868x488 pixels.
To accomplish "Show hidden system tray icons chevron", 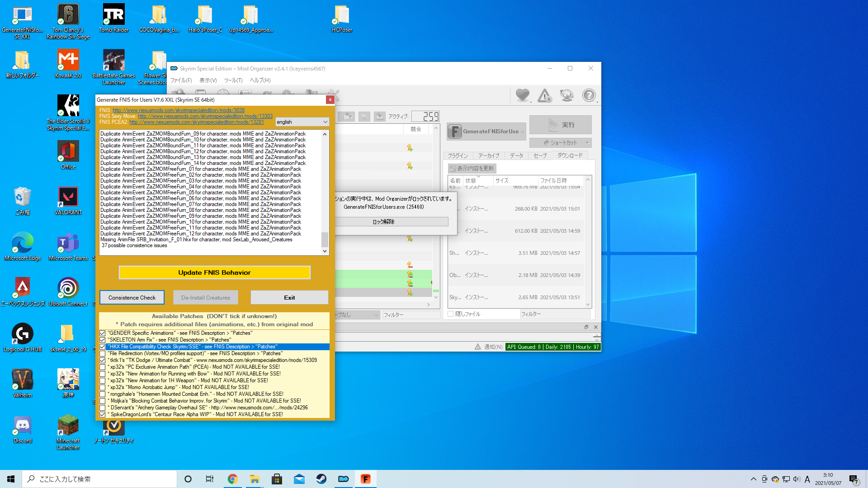I will coord(753,479).
